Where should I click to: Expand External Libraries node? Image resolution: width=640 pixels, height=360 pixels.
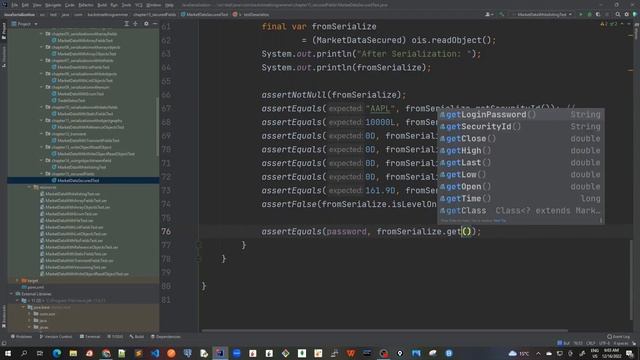click(x=12, y=294)
